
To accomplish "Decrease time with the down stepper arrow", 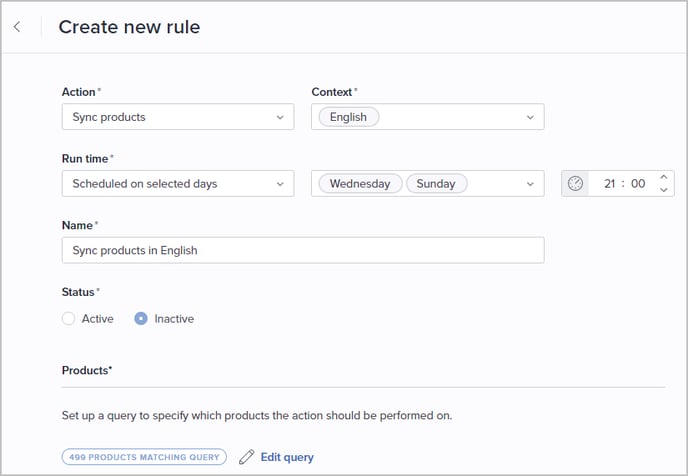I will pos(663,190).
